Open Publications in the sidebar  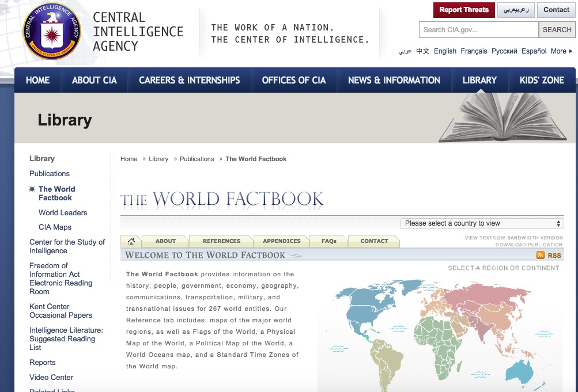(x=50, y=173)
